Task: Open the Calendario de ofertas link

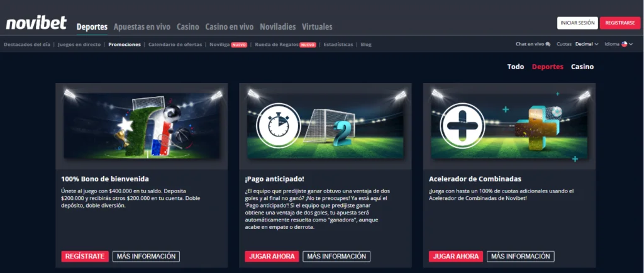Action: pyautogui.click(x=175, y=44)
